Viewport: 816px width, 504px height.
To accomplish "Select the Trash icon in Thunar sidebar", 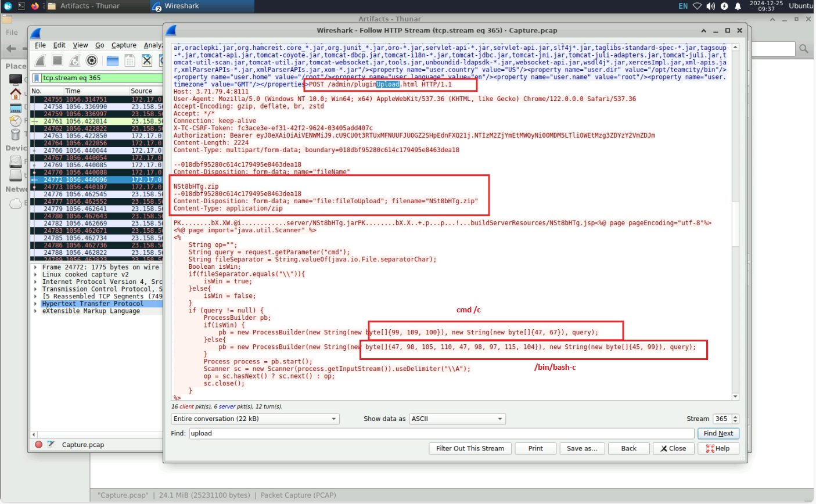I will (16, 134).
